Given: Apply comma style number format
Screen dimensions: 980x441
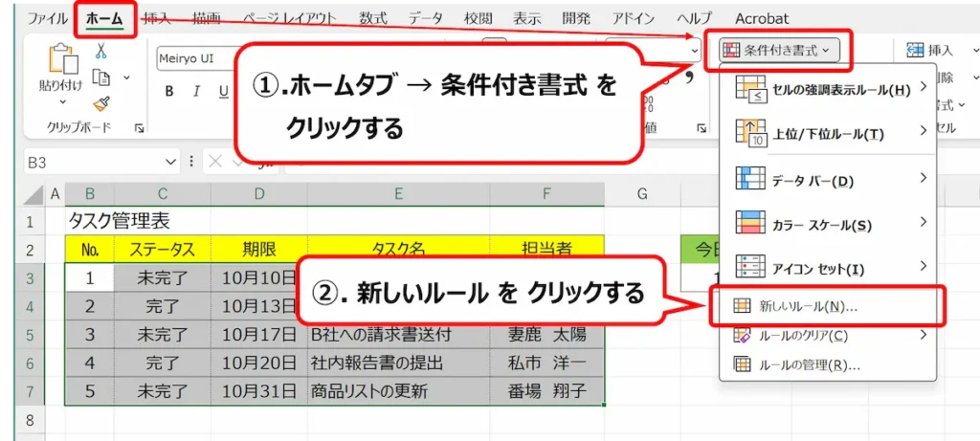Looking at the screenshot, I should 690,77.
